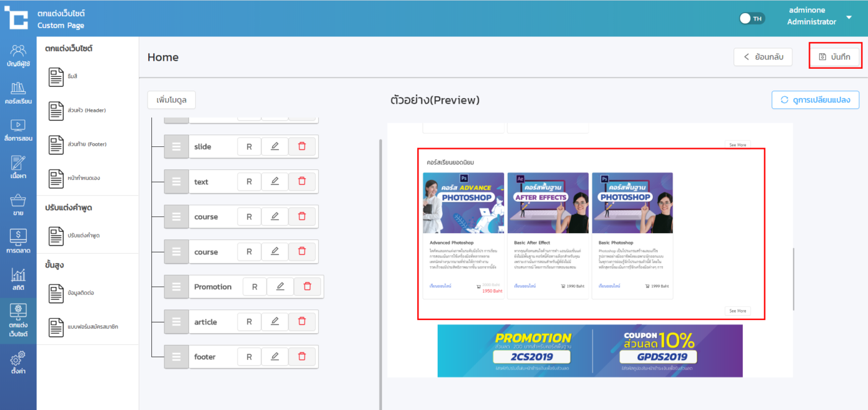Click the บันทึก save button
The height and width of the screenshot is (410, 868).
click(x=835, y=57)
